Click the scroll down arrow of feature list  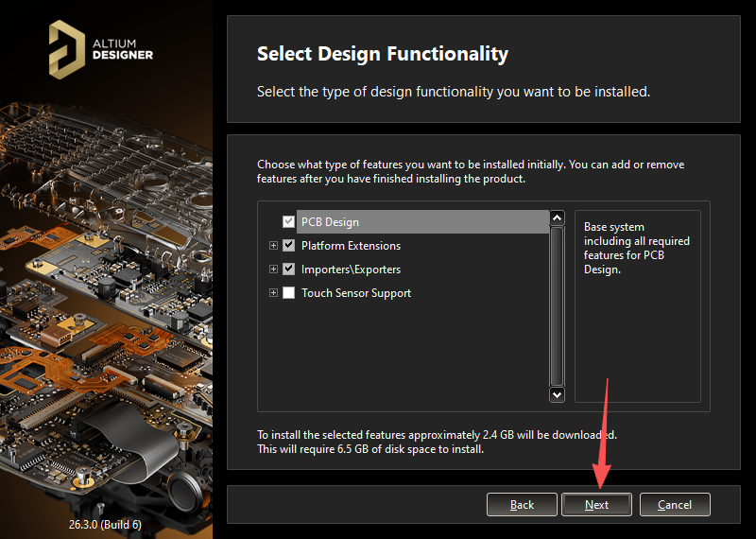click(x=557, y=394)
